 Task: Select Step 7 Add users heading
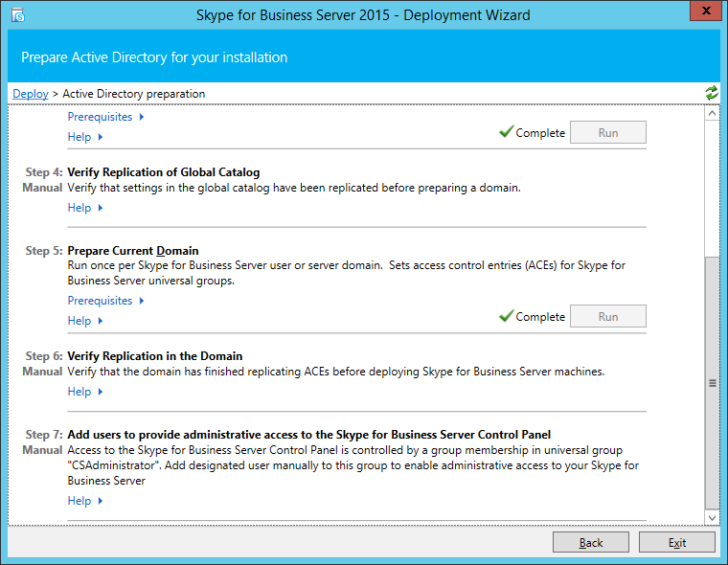pos(309,435)
